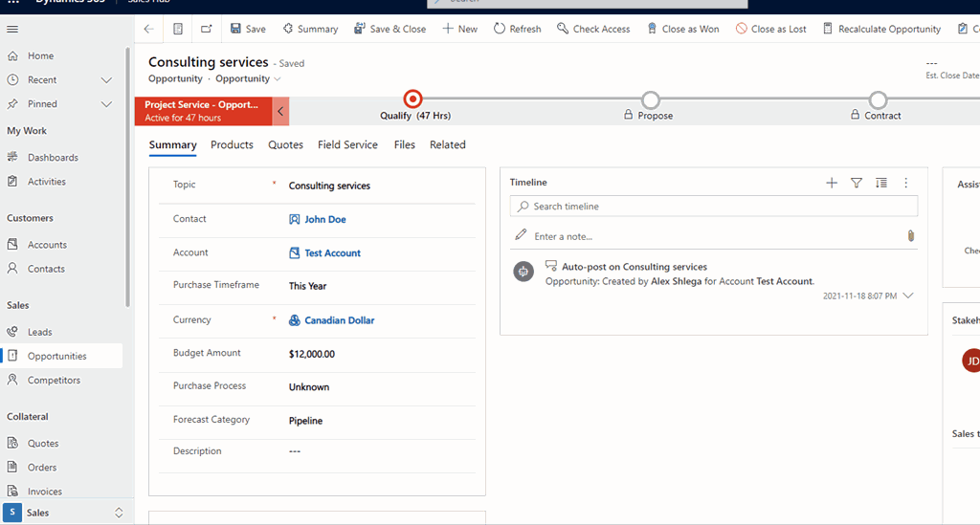
Task: Click the JD stakeholder avatar
Action: [x=971, y=361]
